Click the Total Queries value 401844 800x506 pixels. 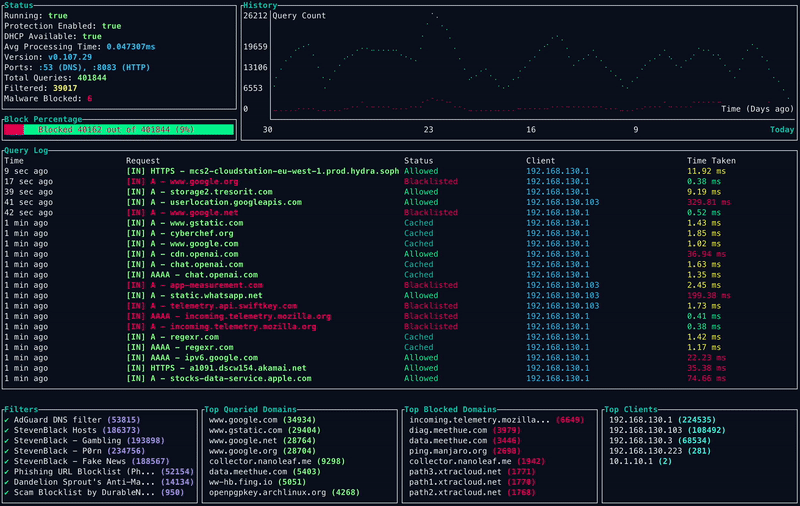pos(92,78)
